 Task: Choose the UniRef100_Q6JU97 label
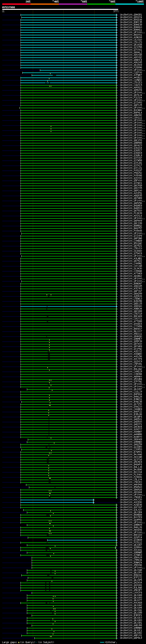click(131, 389)
